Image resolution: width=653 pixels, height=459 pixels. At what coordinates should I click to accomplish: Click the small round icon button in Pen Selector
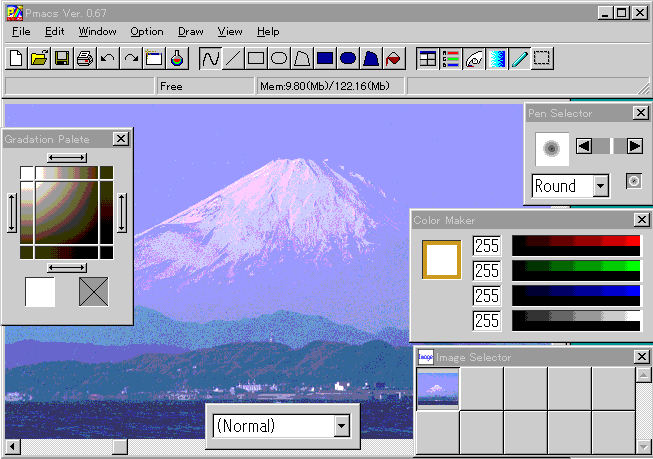point(633,182)
